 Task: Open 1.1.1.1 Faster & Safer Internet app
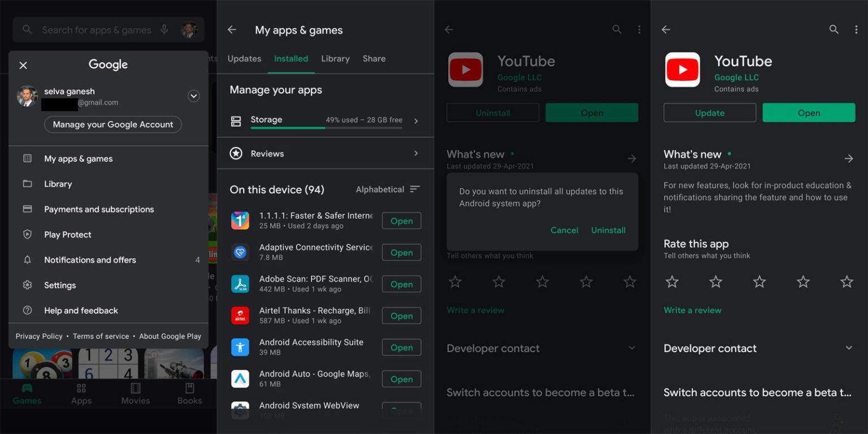(402, 221)
